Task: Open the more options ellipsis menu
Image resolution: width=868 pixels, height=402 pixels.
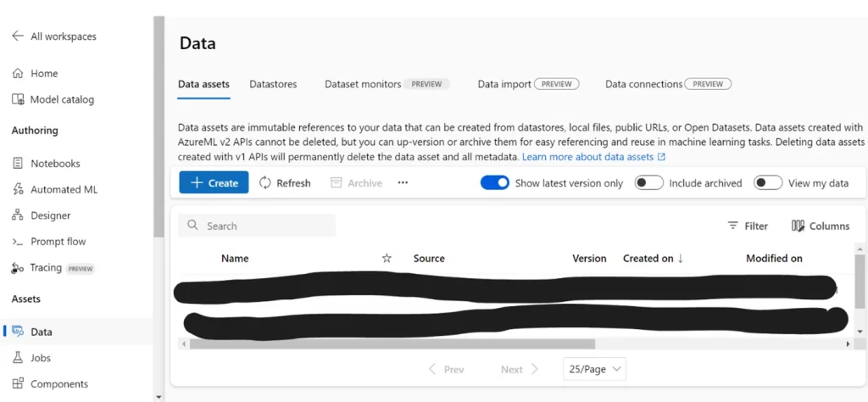Action: tap(403, 183)
